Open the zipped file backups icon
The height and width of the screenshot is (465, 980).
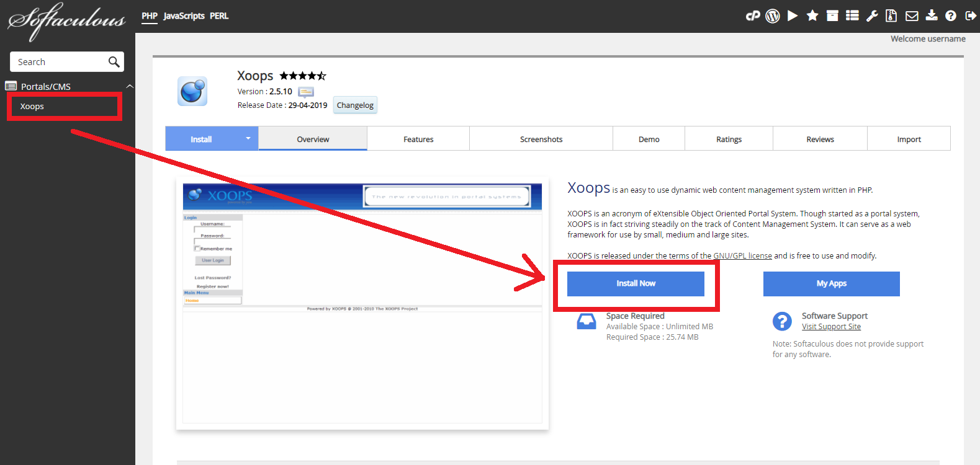(x=891, y=16)
